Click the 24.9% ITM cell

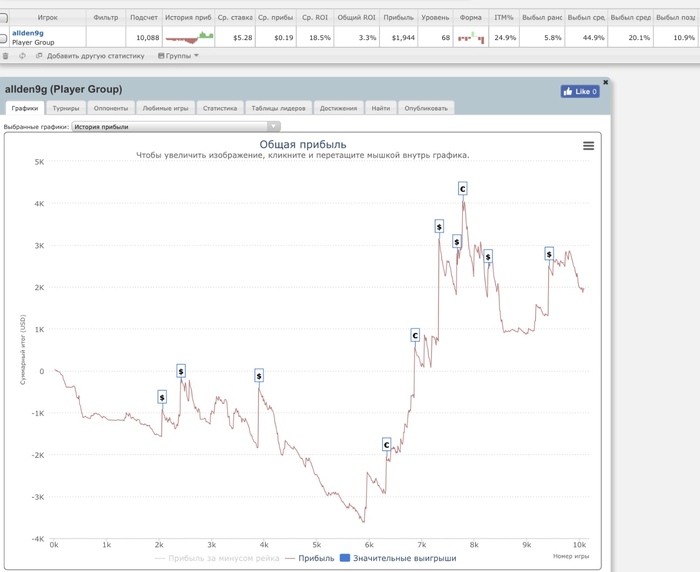pos(505,38)
